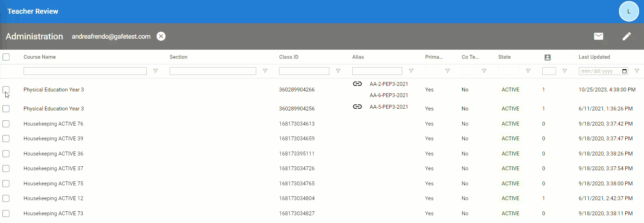Sort by the Alias column header

(x=358, y=57)
